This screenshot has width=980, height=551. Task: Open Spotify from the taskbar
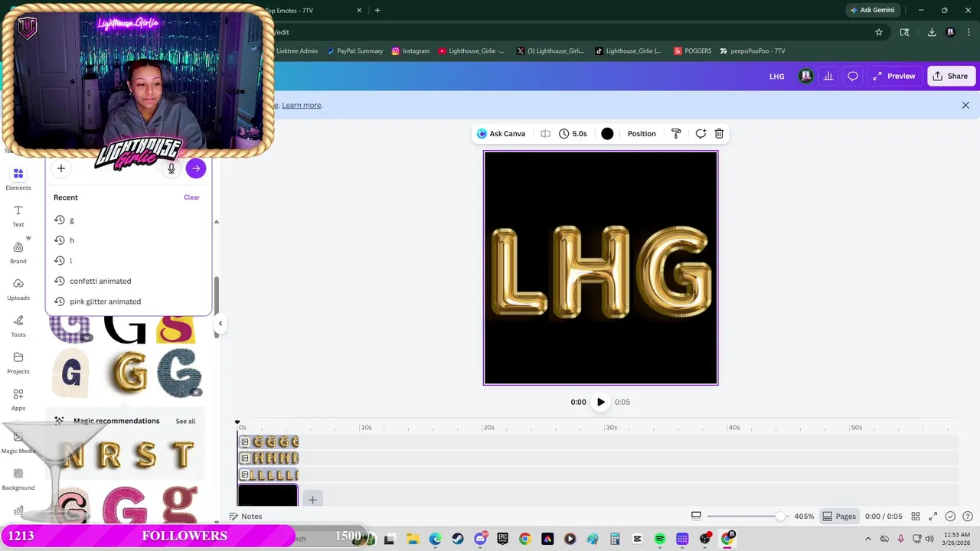point(660,539)
